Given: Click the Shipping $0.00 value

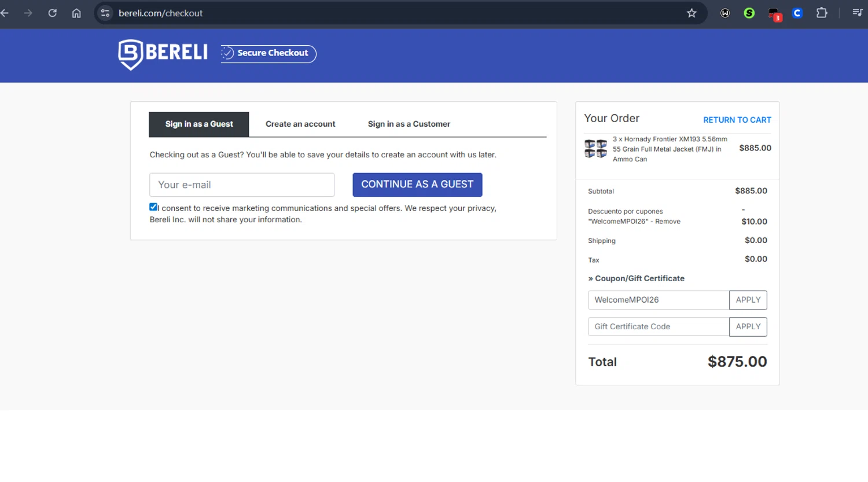Looking at the screenshot, I should pos(756,240).
